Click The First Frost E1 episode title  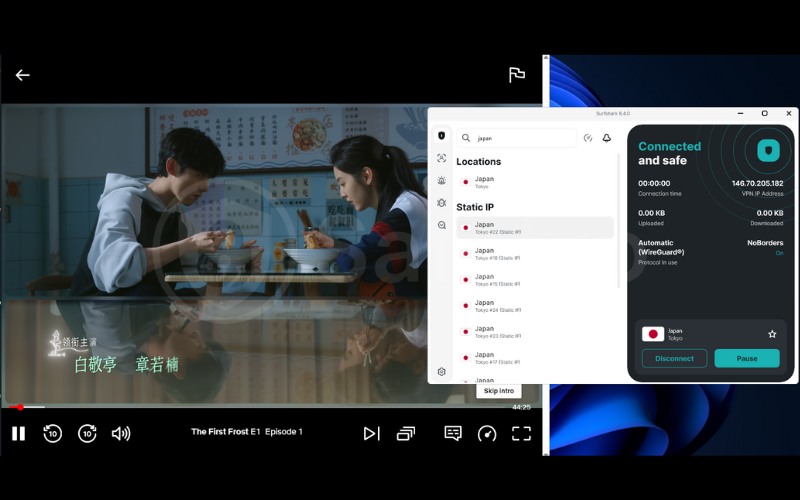pos(246,432)
